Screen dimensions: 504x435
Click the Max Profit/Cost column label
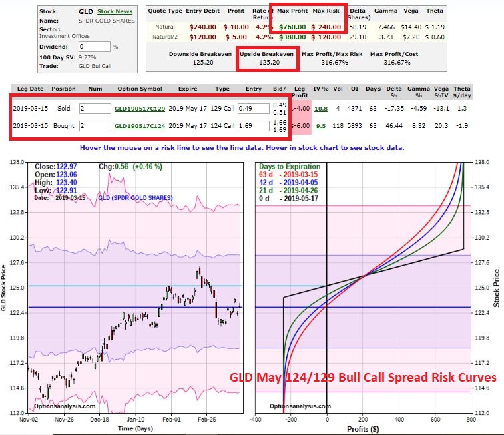pos(394,54)
